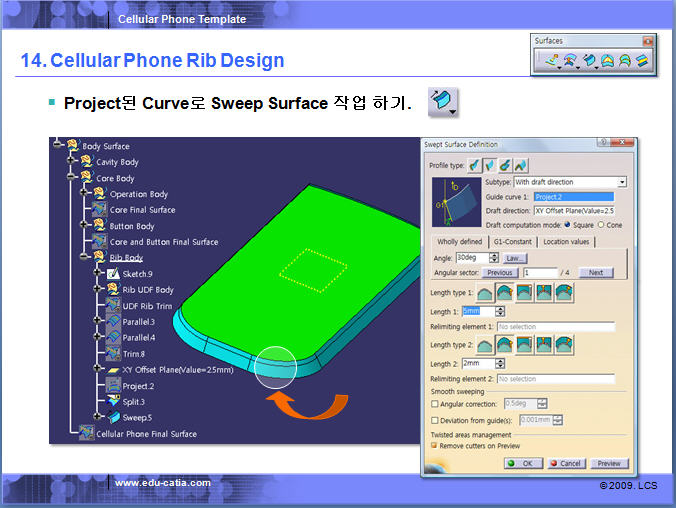Pick the first Length type 1 icon

tap(484, 293)
